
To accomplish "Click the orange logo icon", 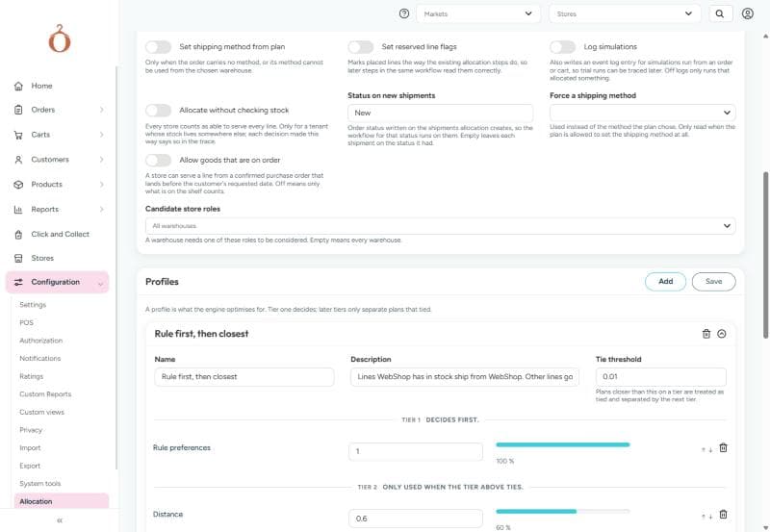I will (60, 38).
